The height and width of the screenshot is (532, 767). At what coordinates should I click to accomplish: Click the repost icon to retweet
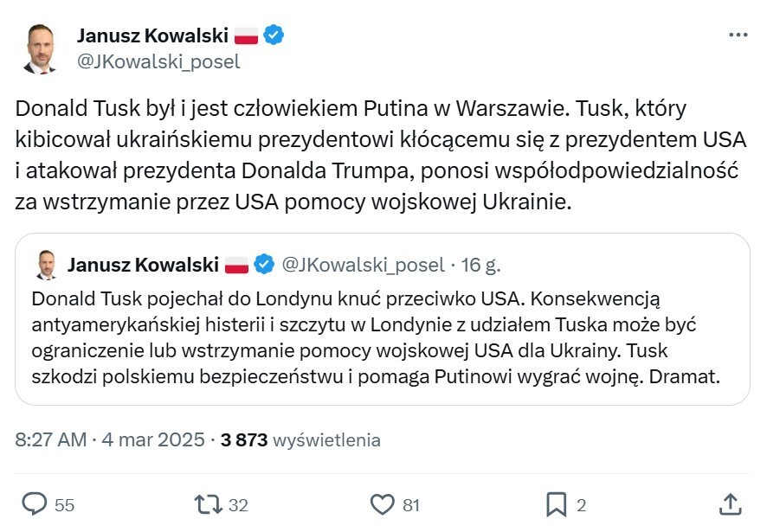pyautogui.click(x=203, y=501)
